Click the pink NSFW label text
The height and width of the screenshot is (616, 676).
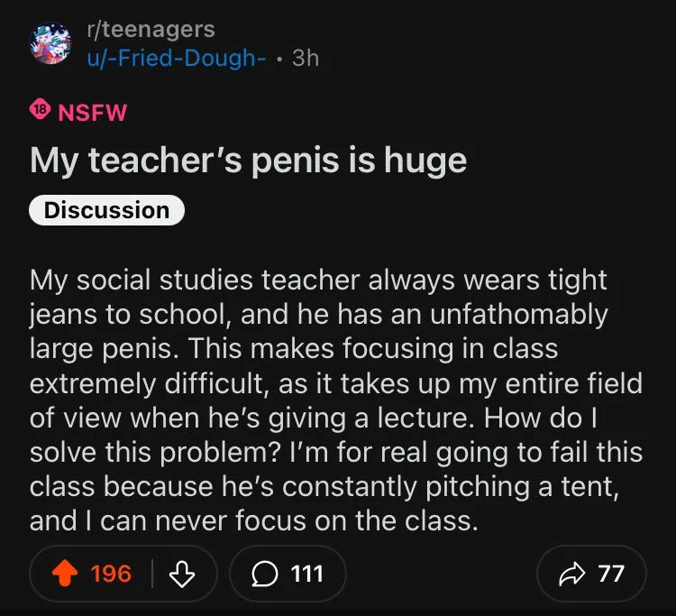[x=92, y=113]
